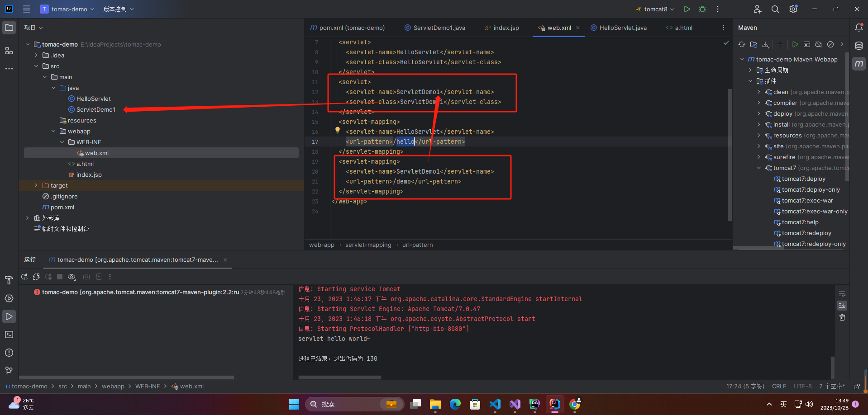The image size is (868, 415).
Task: Toggle soft-wrap in console output
Action: 842,294
